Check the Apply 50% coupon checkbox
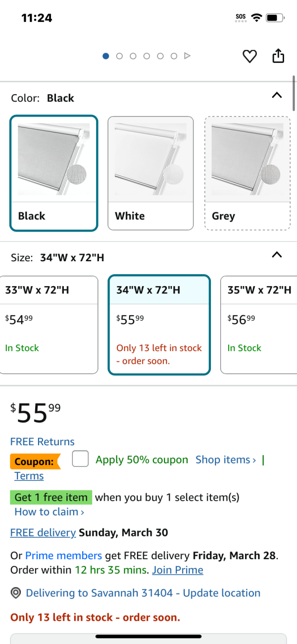This screenshot has width=297, height=644. pyautogui.click(x=80, y=459)
